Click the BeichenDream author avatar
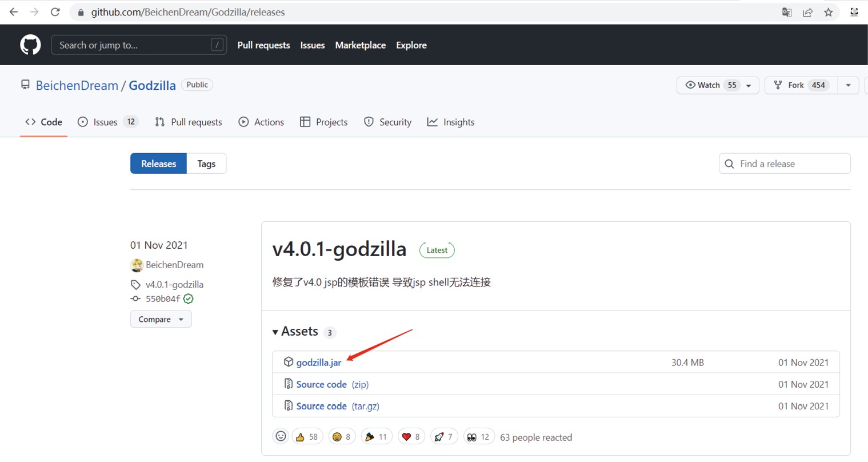868x462 pixels. (137, 265)
